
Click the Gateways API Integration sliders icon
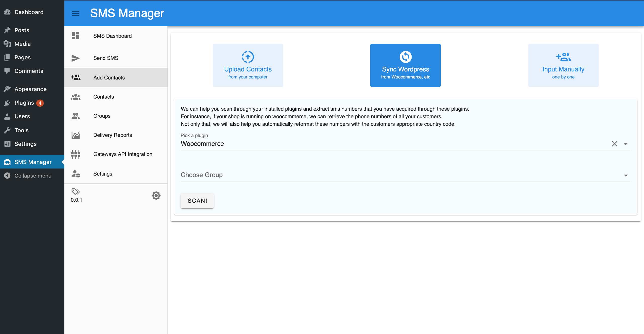tap(75, 154)
